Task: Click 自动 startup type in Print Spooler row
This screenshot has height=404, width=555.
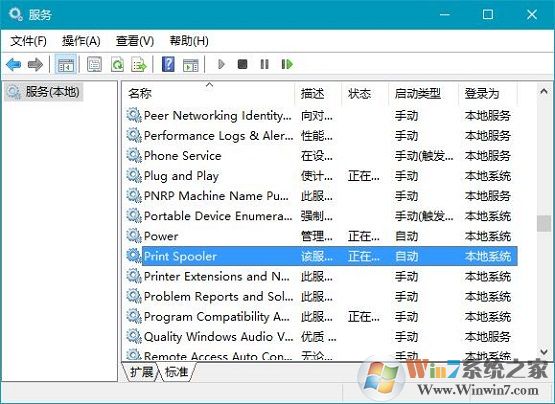Action: (406, 256)
